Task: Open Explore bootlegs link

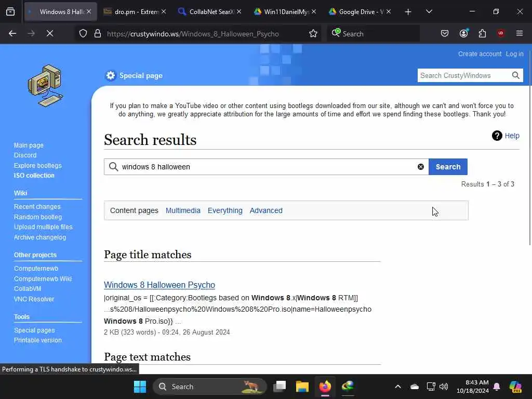Action: [37, 166]
